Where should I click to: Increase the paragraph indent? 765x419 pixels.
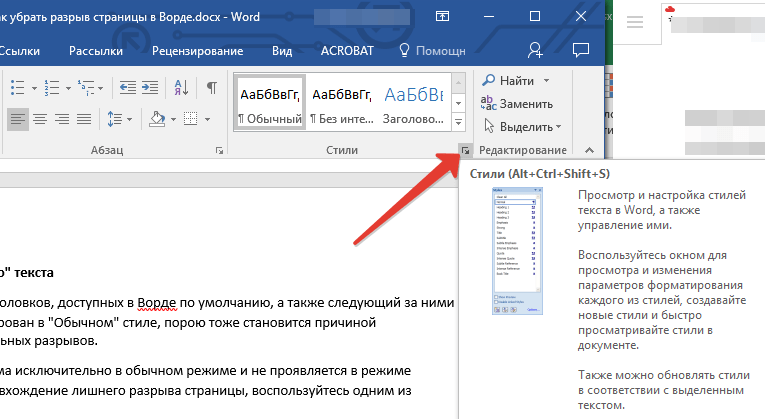point(148,86)
